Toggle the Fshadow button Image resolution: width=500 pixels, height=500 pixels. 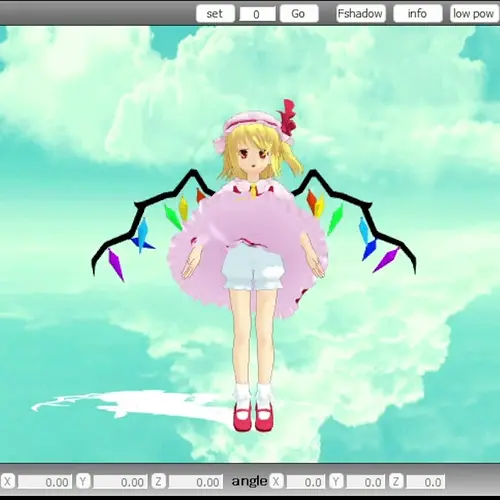(361, 14)
